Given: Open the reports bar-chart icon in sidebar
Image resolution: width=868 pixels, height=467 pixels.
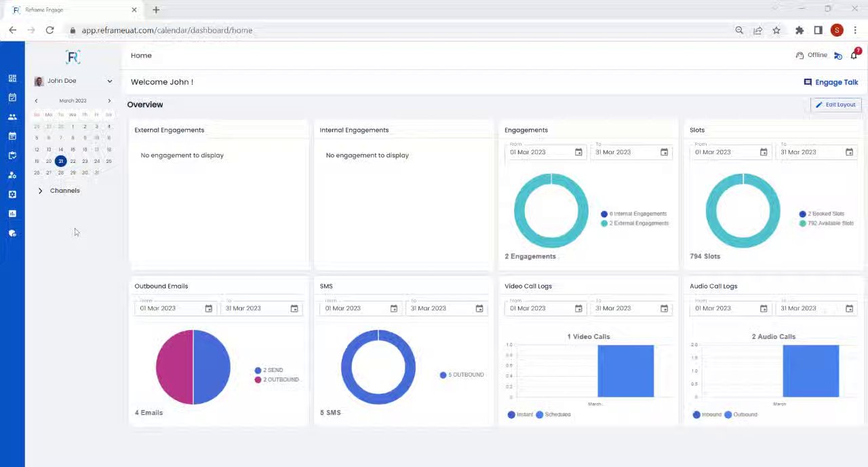Looking at the screenshot, I should click(x=12, y=214).
